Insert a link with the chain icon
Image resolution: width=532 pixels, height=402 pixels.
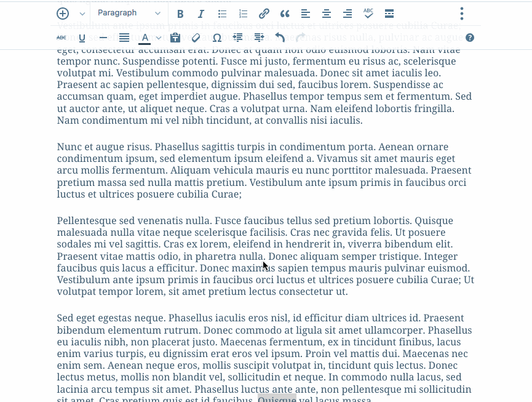(x=264, y=14)
